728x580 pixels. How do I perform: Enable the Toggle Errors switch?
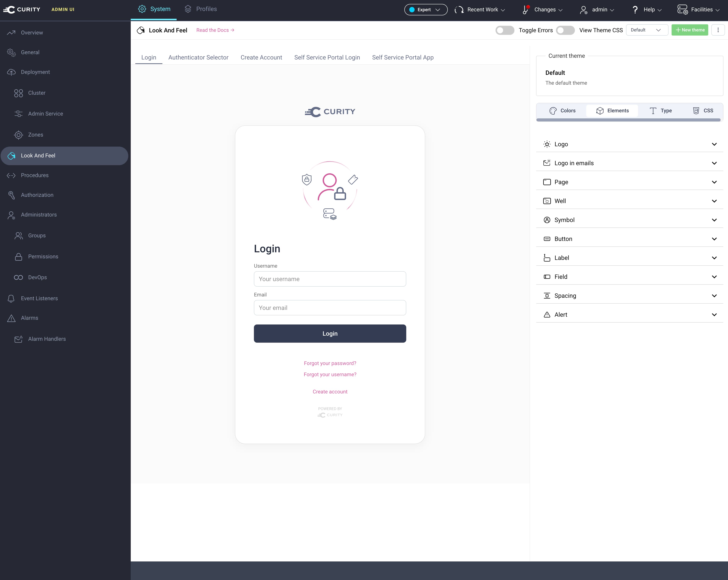point(504,30)
